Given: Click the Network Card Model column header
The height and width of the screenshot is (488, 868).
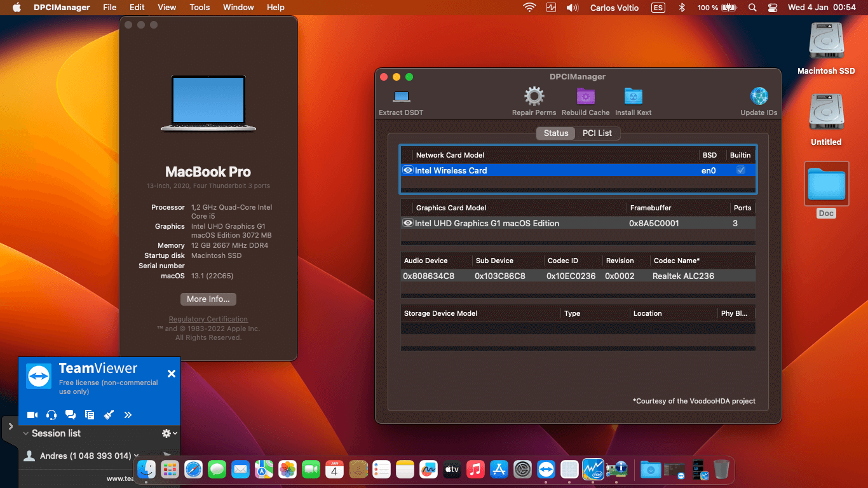Looking at the screenshot, I should 450,155.
